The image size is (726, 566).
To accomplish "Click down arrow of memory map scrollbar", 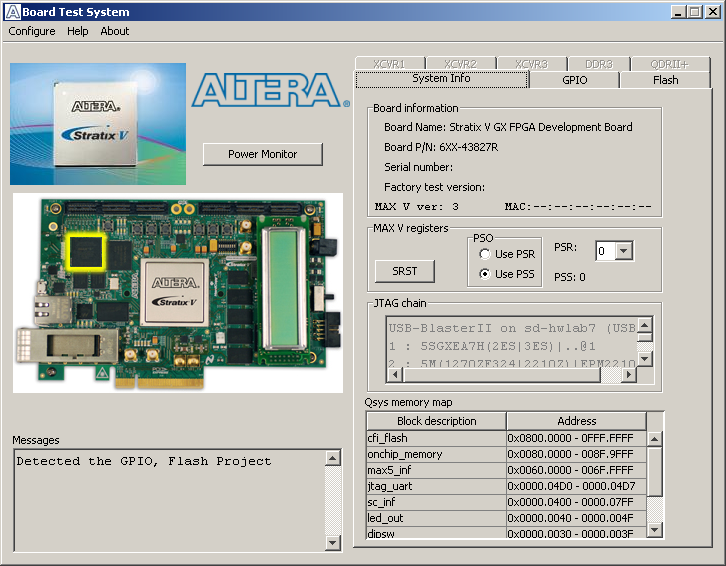I will [654, 529].
